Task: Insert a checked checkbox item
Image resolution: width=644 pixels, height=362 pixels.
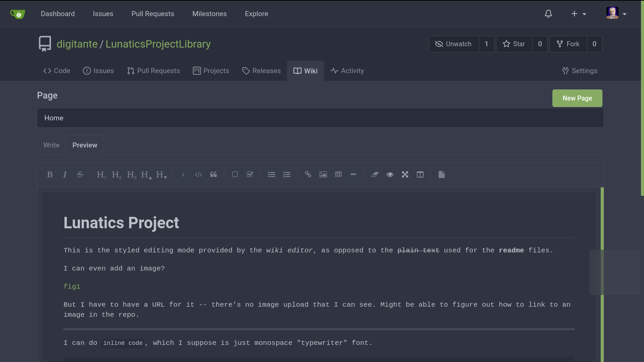Action: tap(250, 175)
